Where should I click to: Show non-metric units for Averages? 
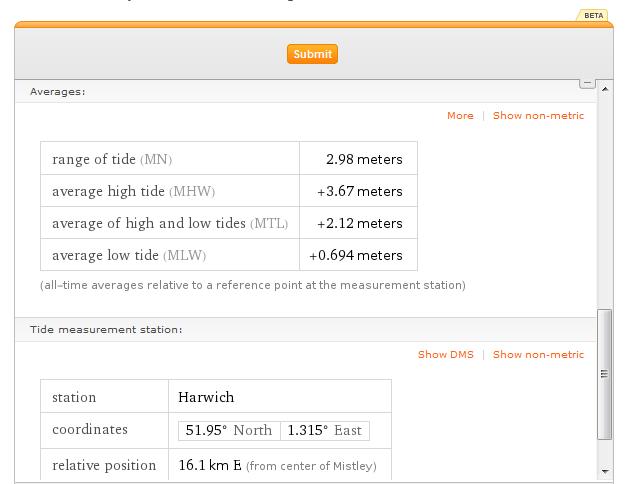[x=538, y=116]
